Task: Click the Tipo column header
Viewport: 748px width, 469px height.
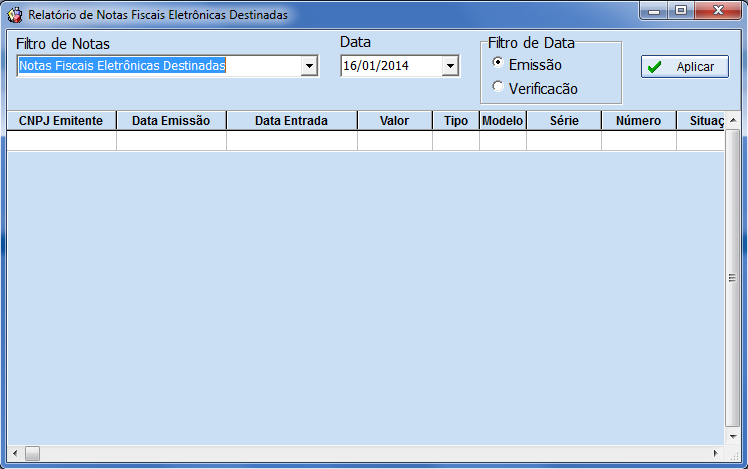Action: point(456,120)
